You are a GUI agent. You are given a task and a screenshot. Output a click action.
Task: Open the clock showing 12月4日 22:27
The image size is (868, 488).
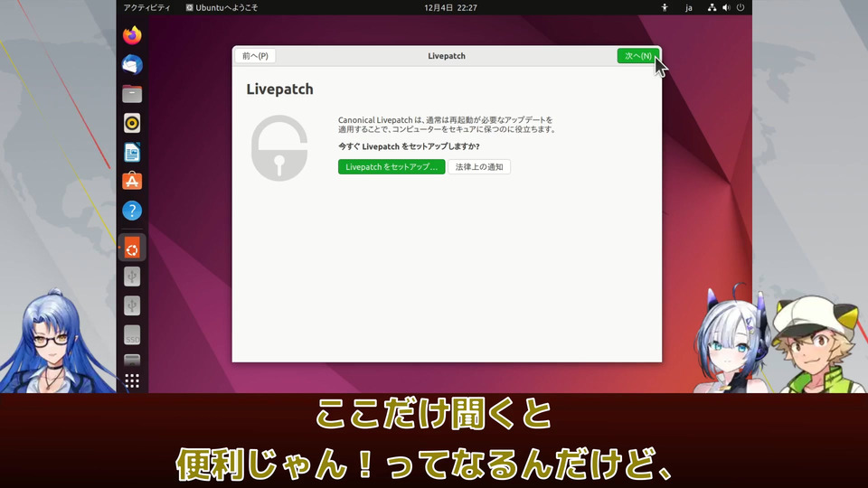tap(450, 8)
